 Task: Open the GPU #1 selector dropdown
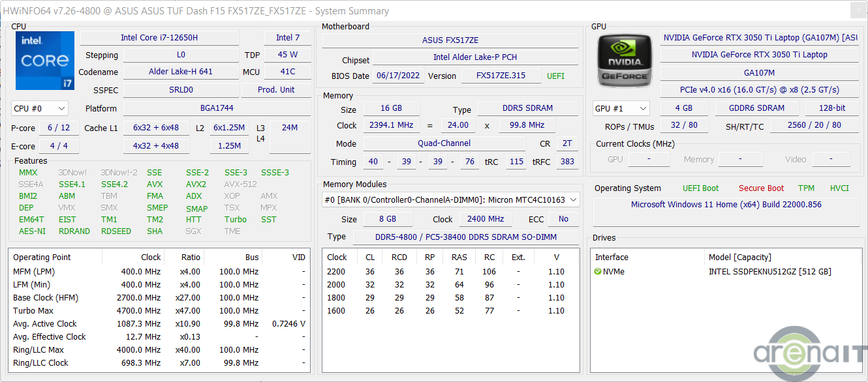click(x=621, y=108)
